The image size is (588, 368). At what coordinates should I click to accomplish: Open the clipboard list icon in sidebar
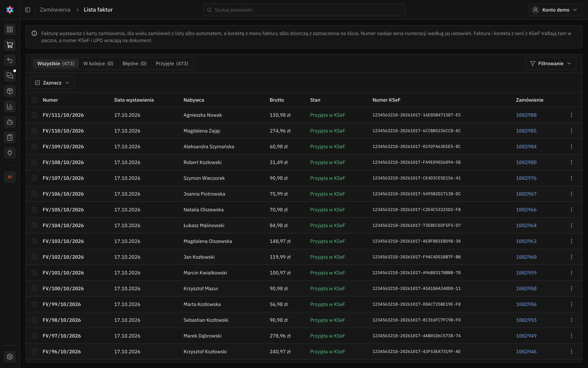click(10, 138)
